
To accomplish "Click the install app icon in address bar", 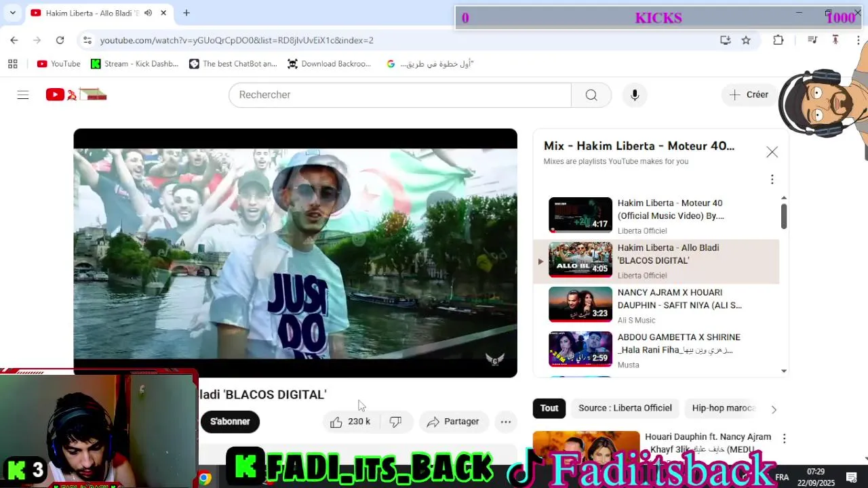I will click(x=725, y=40).
